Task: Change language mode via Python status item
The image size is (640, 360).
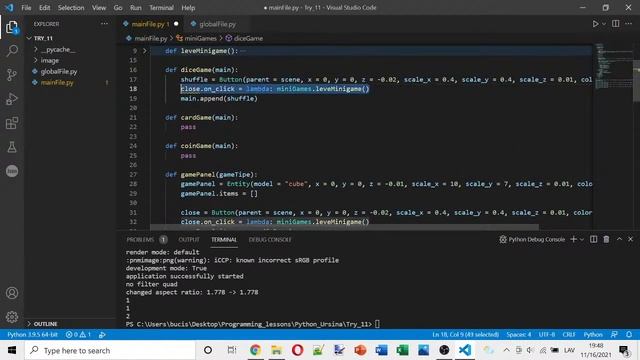Action: click(593, 334)
